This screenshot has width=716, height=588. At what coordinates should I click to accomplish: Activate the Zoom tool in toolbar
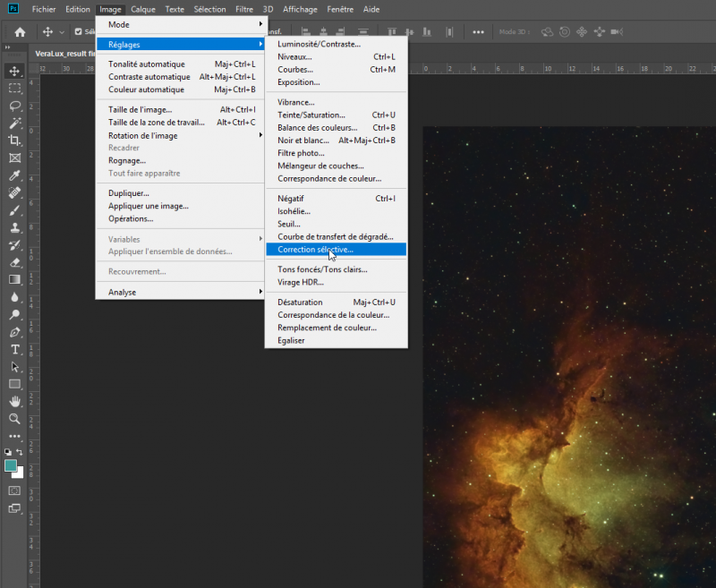[14, 419]
